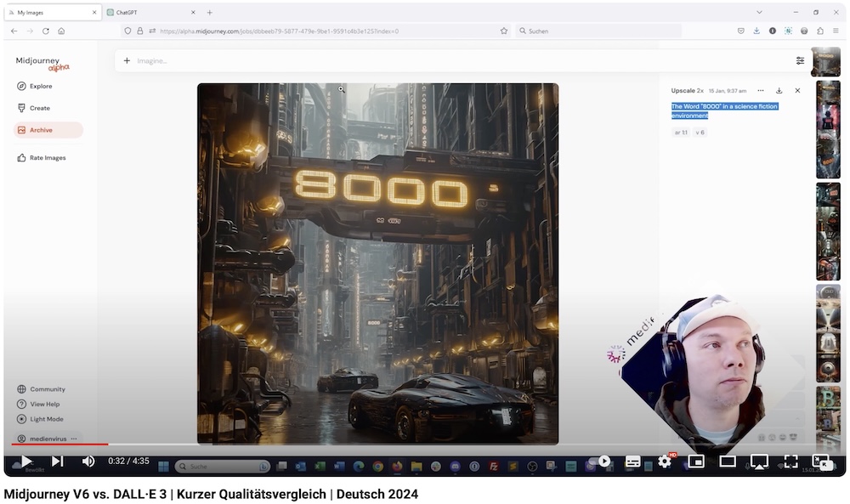The width and height of the screenshot is (850, 504).
Task: Select the top thumbnail in the right strip
Action: pos(825,61)
